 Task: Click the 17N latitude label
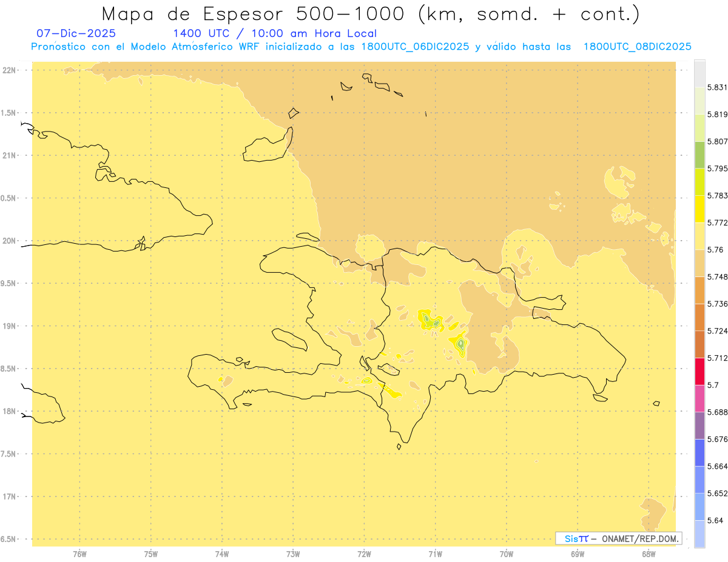[8, 497]
